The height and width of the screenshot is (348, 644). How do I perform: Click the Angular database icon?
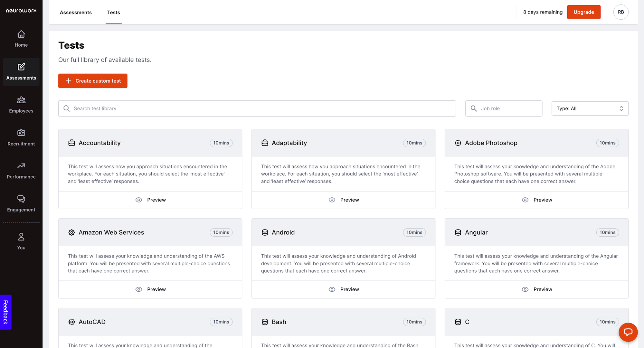(x=458, y=232)
